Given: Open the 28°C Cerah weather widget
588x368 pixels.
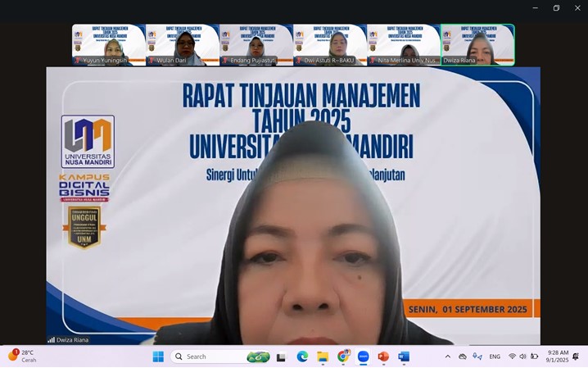Looking at the screenshot, I should [22, 356].
